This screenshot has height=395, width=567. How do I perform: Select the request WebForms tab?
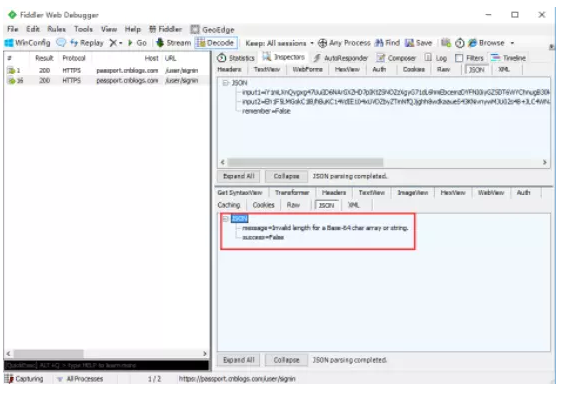(307, 69)
